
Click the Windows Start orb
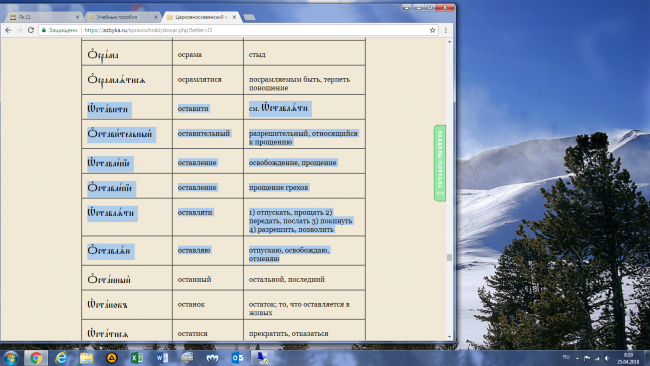[x=10, y=358]
